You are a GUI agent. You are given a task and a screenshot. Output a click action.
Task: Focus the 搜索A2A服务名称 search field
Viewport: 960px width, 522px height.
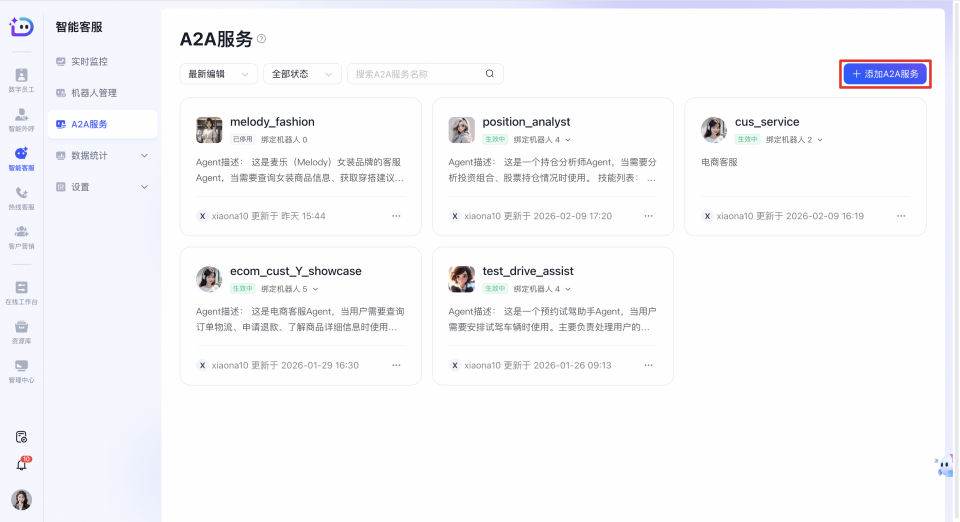pos(415,74)
